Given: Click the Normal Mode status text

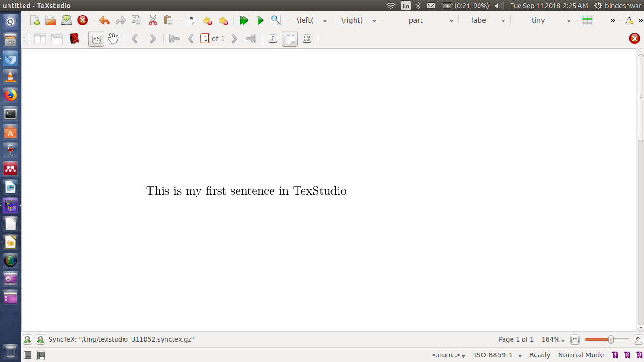Looking at the screenshot, I should click(x=581, y=355).
